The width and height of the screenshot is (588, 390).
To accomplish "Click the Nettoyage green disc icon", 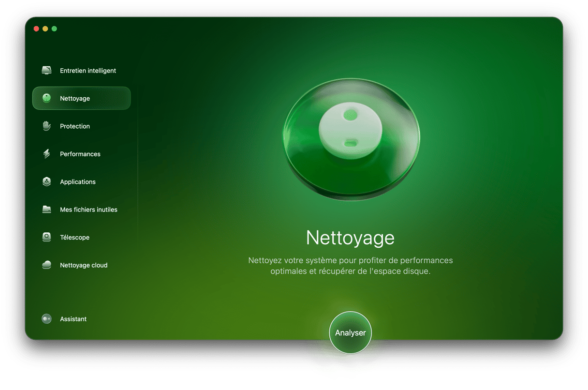I will pos(46,98).
